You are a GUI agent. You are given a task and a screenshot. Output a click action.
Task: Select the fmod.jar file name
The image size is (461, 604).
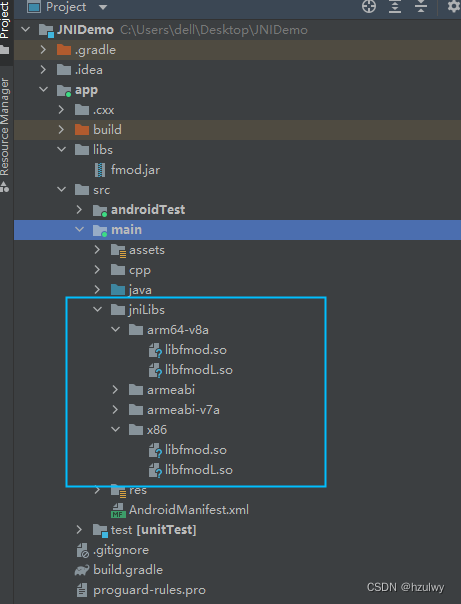(135, 169)
